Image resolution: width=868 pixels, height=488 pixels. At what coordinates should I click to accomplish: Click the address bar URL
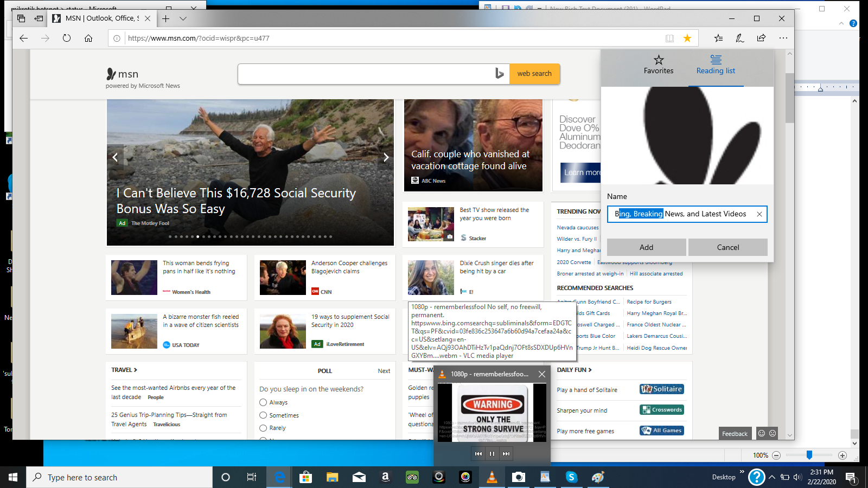(199, 38)
